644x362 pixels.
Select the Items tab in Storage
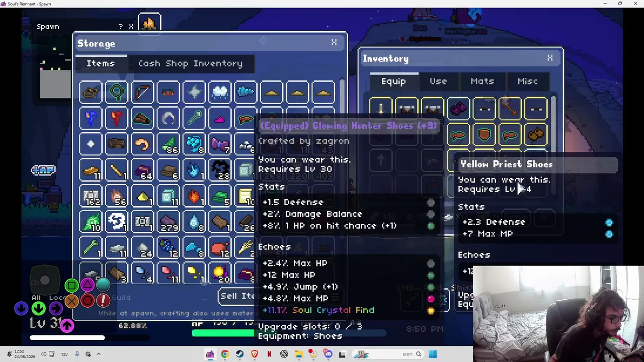pyautogui.click(x=101, y=64)
